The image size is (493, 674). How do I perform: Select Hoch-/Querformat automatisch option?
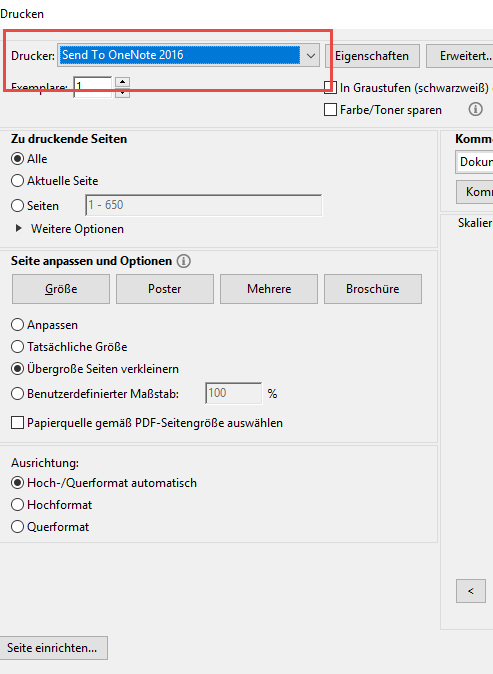[x=17, y=483]
